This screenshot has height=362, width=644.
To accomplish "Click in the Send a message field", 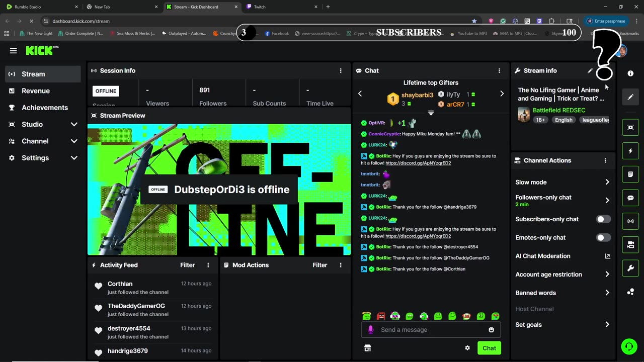I will click(430, 330).
